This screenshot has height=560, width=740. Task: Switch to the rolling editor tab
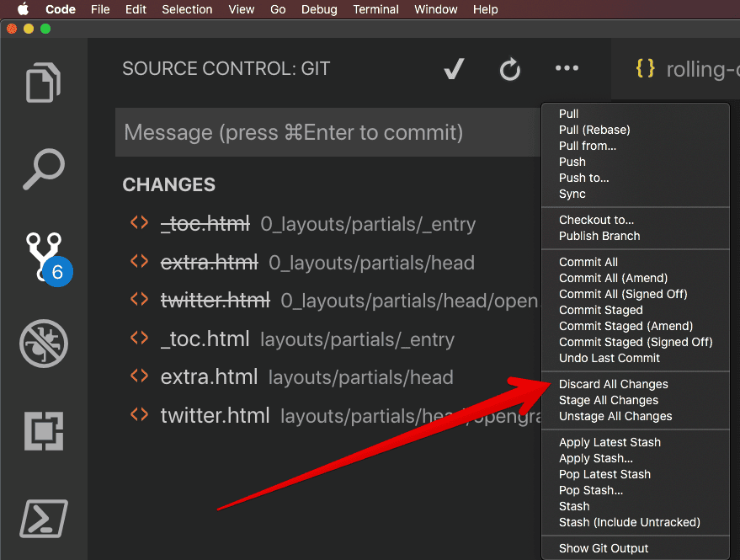[x=685, y=69]
